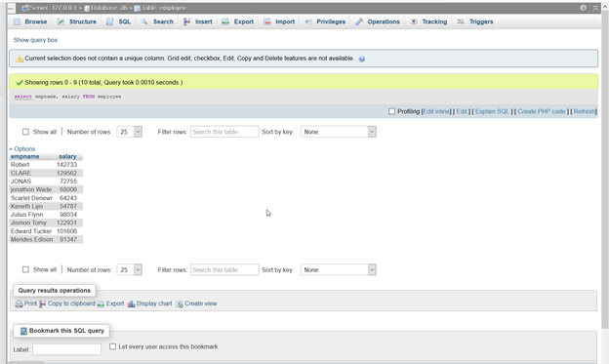Click the Print link

[30, 303]
